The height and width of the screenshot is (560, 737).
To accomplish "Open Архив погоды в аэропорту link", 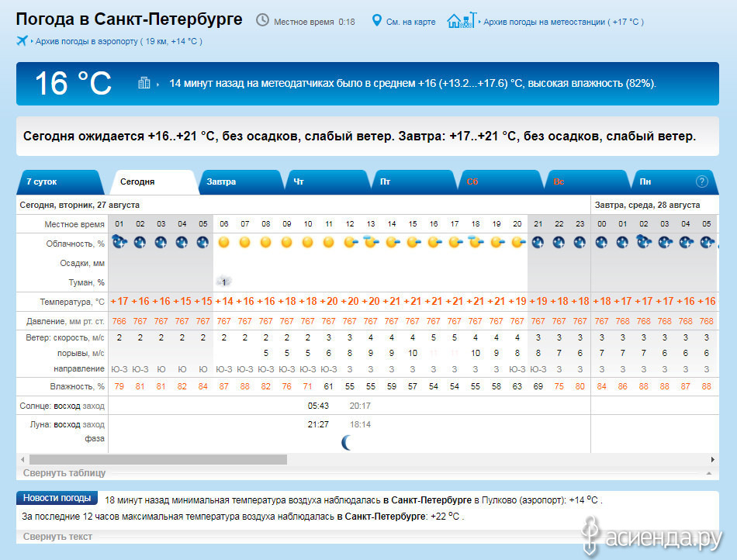I will (x=119, y=41).
